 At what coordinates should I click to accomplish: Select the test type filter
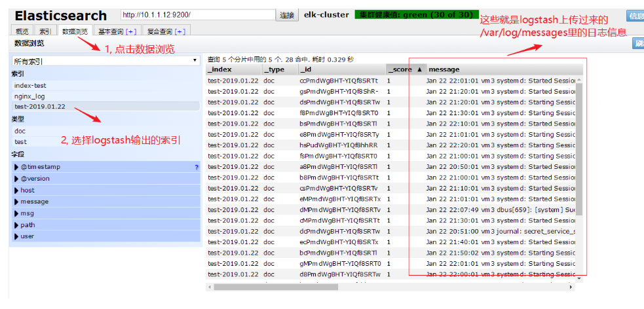[105, 141]
